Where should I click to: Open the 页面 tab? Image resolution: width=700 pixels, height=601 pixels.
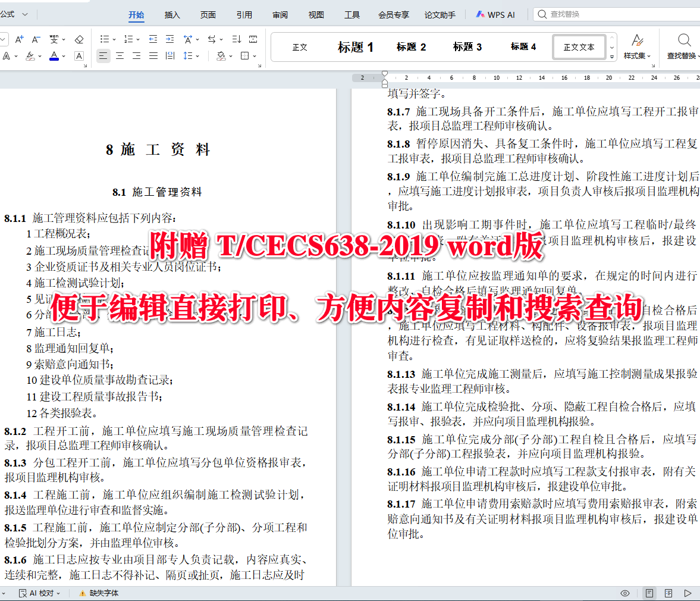click(208, 15)
